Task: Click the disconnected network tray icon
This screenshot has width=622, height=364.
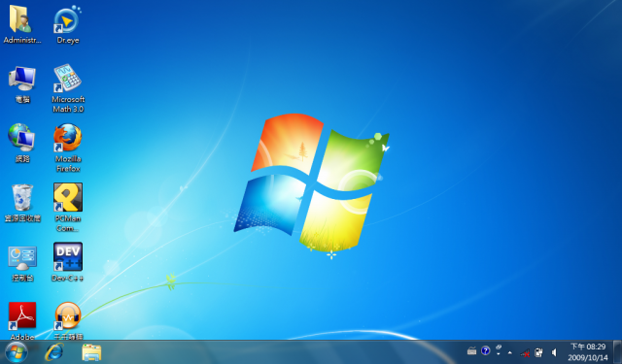Action: coord(525,352)
